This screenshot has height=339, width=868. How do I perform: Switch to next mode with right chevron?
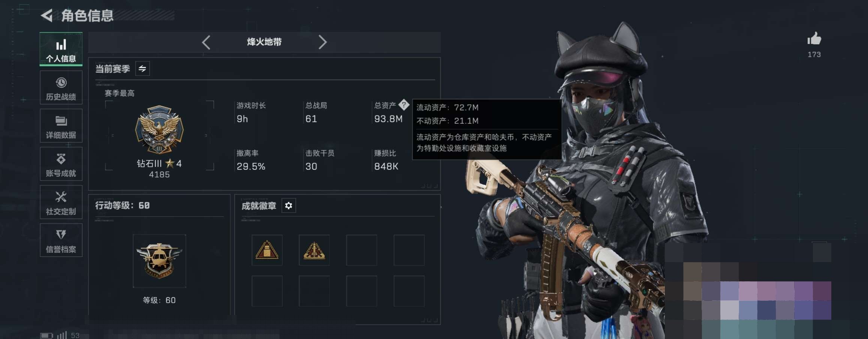pyautogui.click(x=322, y=42)
